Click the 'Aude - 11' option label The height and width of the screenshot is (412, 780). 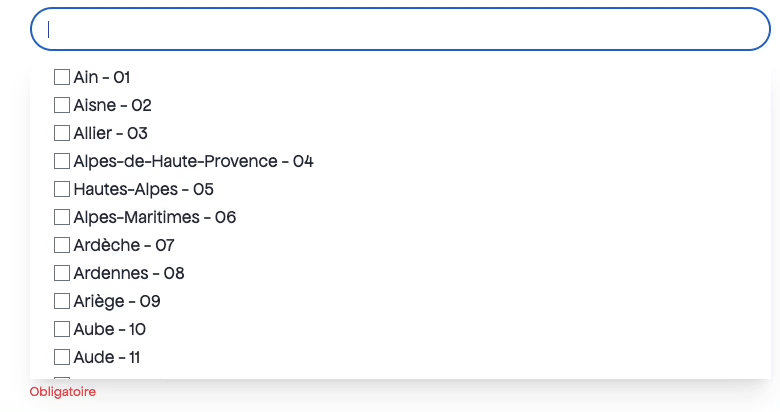tap(107, 357)
